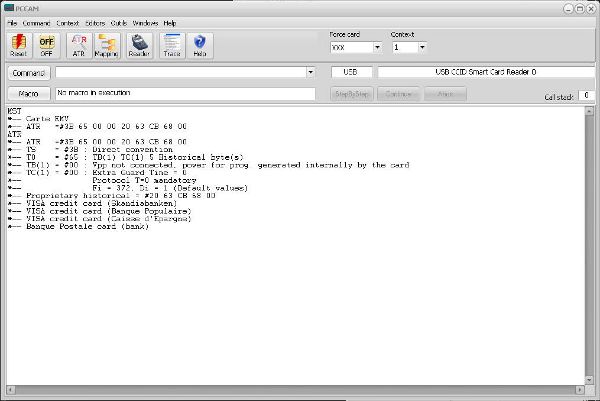Click the vertical scrollbar up arrow
The image size is (600, 401).
click(x=589, y=111)
